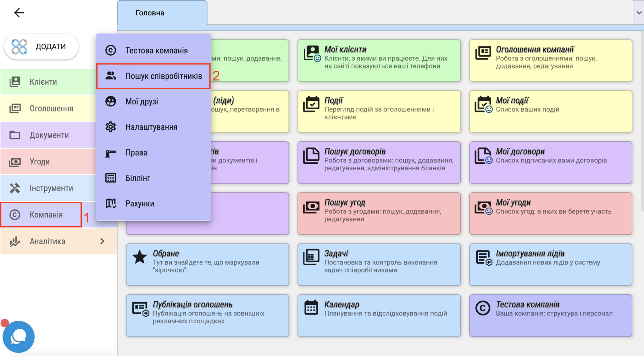Viewport: 644px width, 356px height.
Task: Click the Угоди money icon in sidebar
Action: point(15,162)
